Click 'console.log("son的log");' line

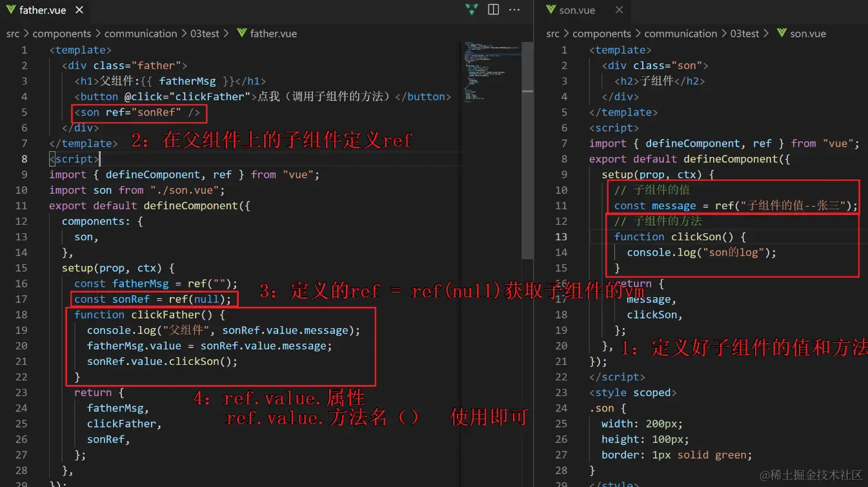[x=702, y=252]
